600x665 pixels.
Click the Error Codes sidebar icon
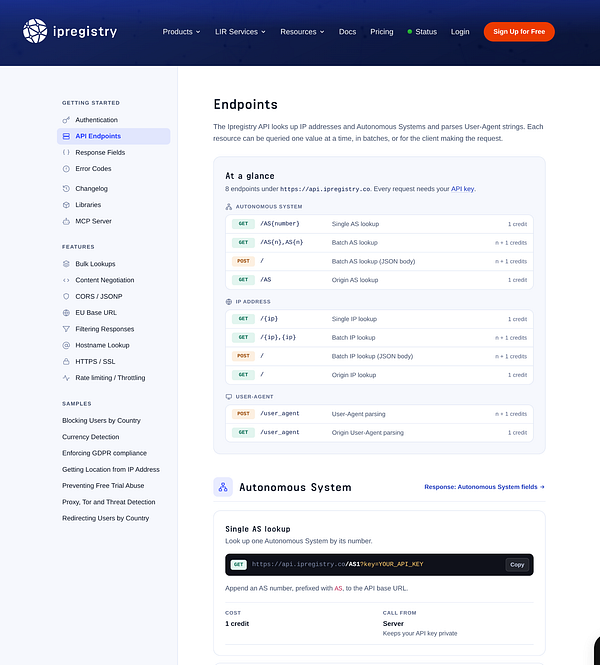(x=66, y=169)
